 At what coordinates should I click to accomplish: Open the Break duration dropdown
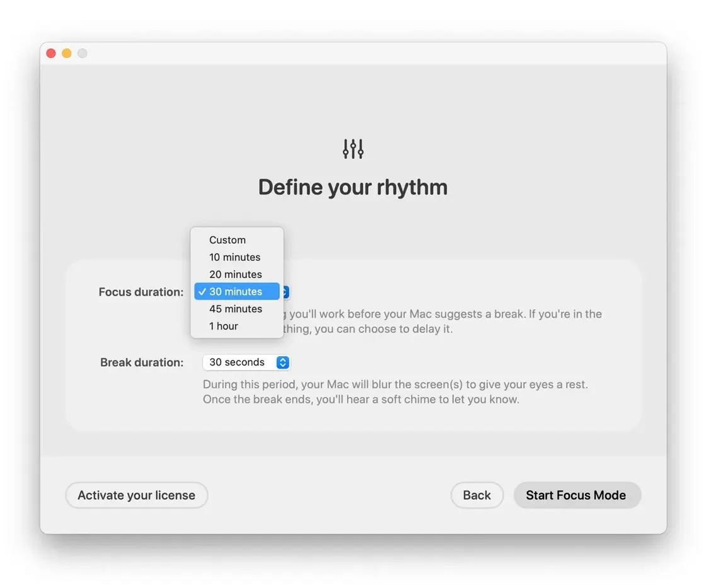(x=246, y=362)
